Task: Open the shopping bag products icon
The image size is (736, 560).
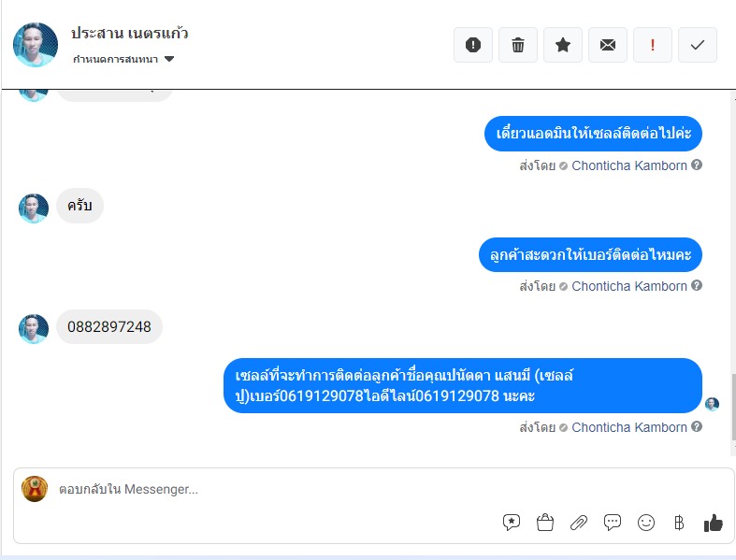Action: [x=545, y=523]
